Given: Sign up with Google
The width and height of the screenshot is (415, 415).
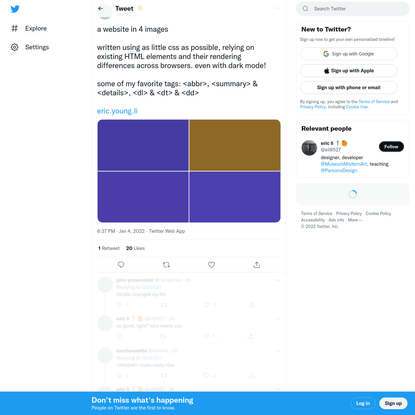Looking at the screenshot, I should (349, 54).
